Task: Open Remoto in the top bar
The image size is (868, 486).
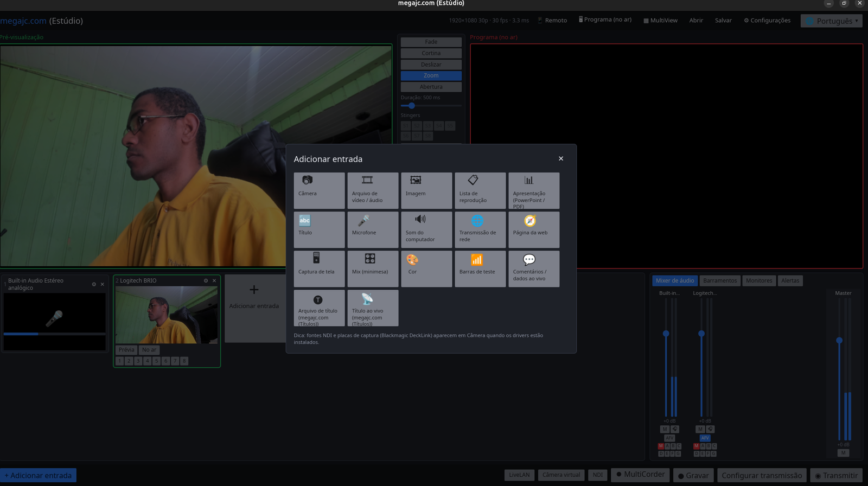Action: 552,21
